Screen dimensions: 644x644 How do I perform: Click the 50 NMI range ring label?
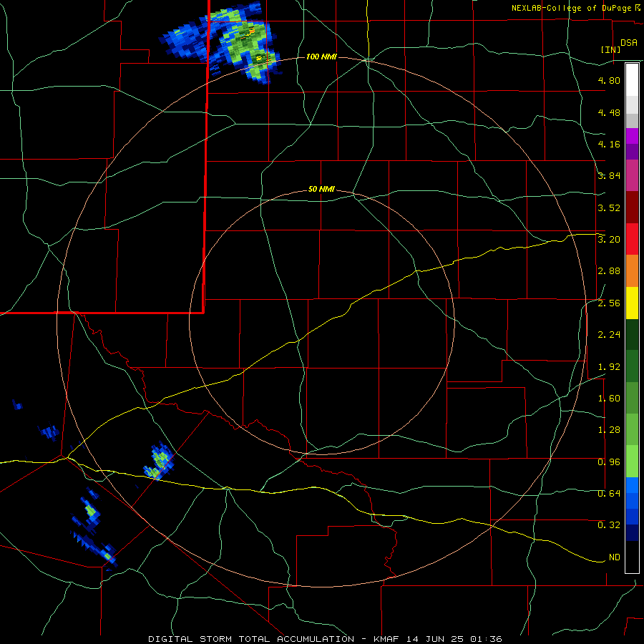tap(321, 190)
